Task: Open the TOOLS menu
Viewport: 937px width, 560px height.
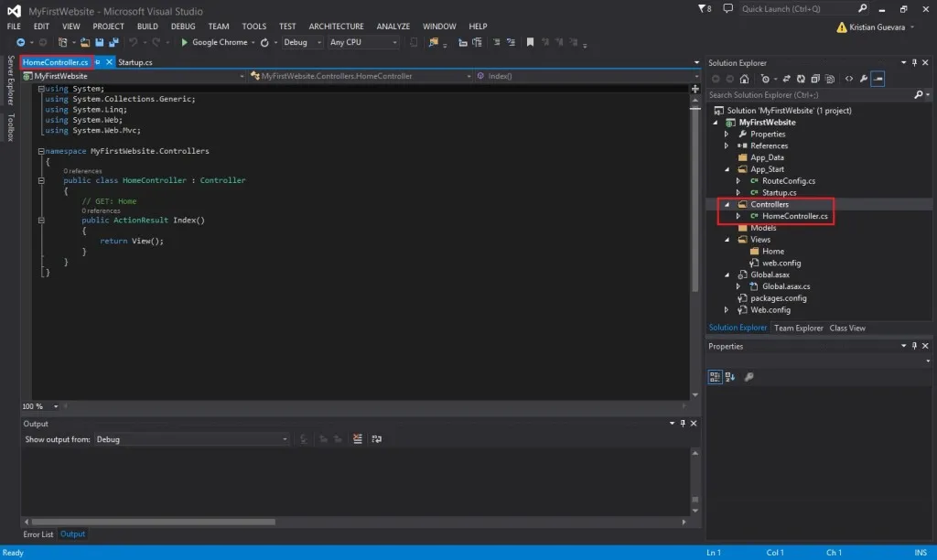Action: (x=254, y=27)
